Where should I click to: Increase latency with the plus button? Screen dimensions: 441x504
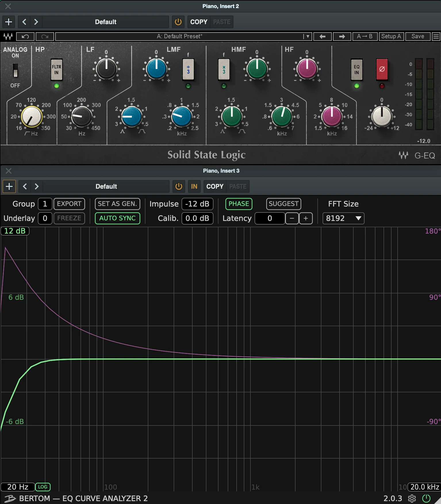pos(306,218)
